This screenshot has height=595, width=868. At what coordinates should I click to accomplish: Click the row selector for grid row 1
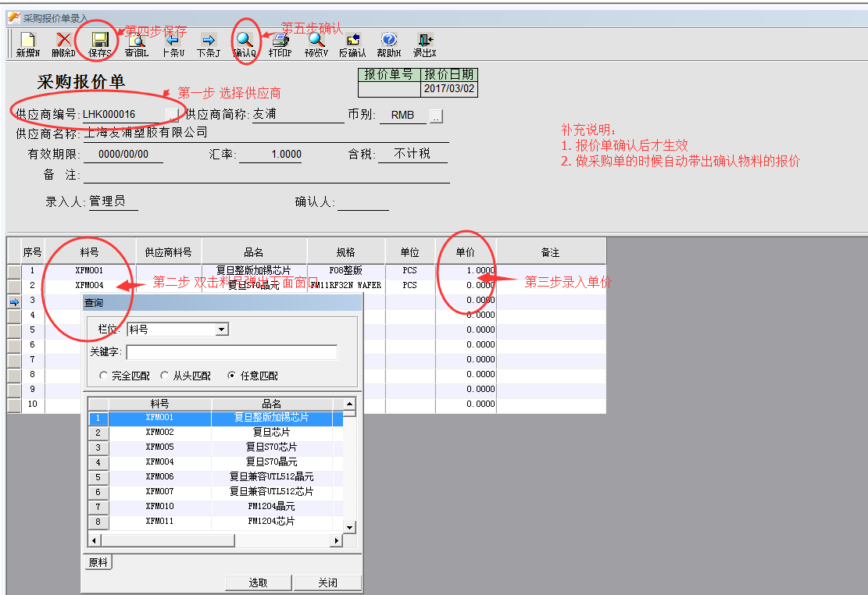[14, 271]
